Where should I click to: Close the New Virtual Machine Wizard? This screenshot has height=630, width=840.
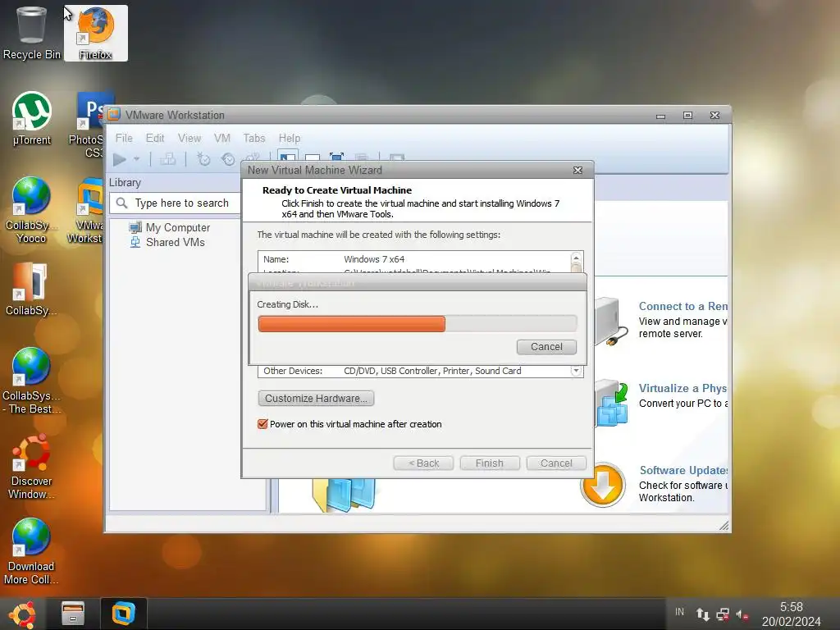click(577, 170)
